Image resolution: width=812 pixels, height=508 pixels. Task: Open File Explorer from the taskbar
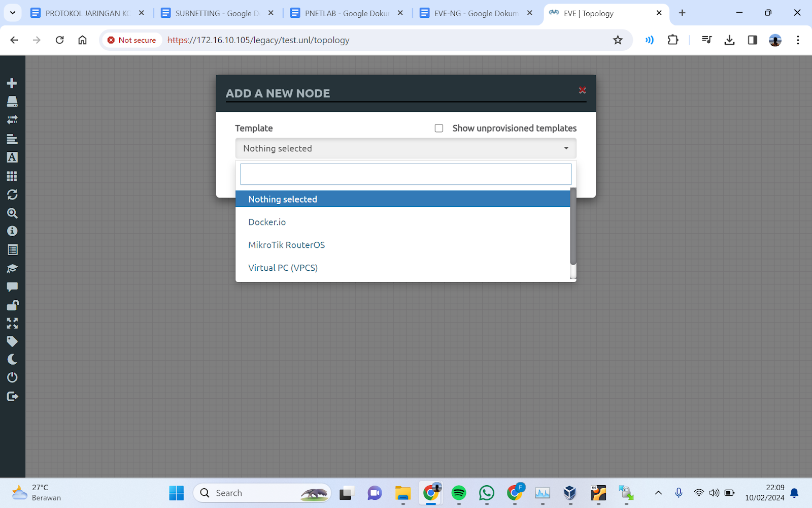coord(403,493)
